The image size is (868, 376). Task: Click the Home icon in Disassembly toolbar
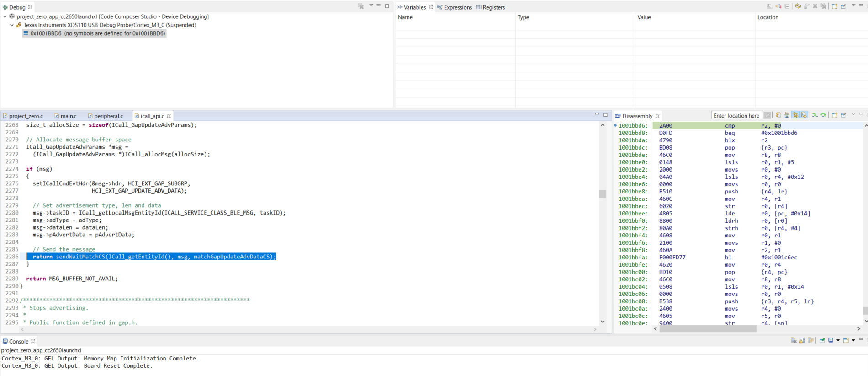[x=787, y=115]
